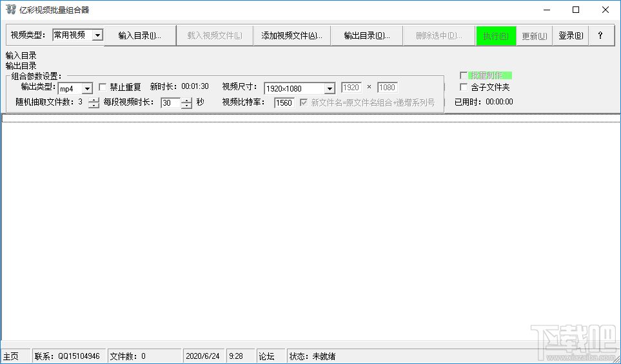Open help with the ? button
621x364 pixels.
[x=601, y=35]
